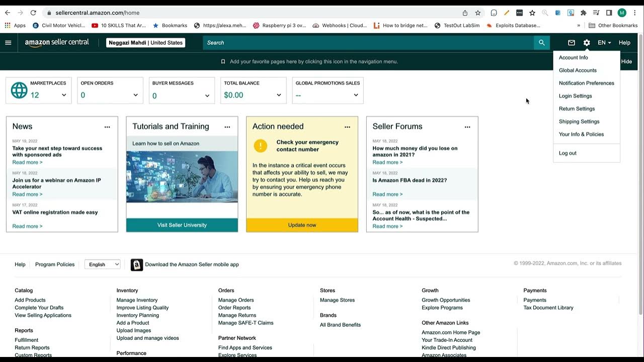Choose Login Settings
Image resolution: width=644 pixels, height=362 pixels.
tap(575, 96)
